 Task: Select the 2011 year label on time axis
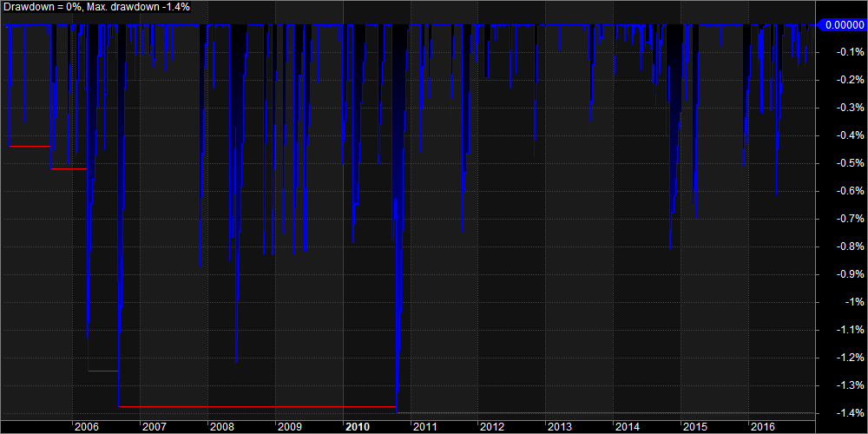pyautogui.click(x=424, y=427)
